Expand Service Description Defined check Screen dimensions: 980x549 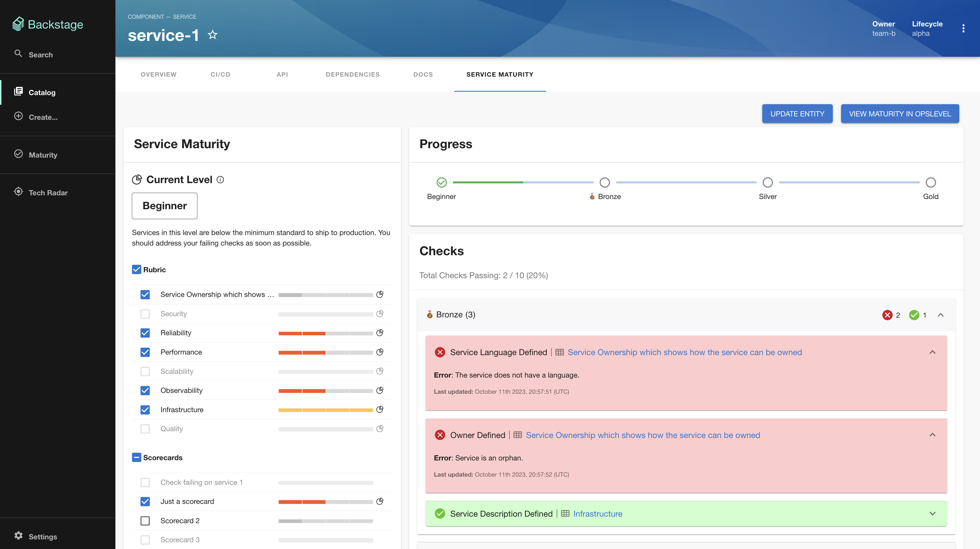click(x=932, y=514)
